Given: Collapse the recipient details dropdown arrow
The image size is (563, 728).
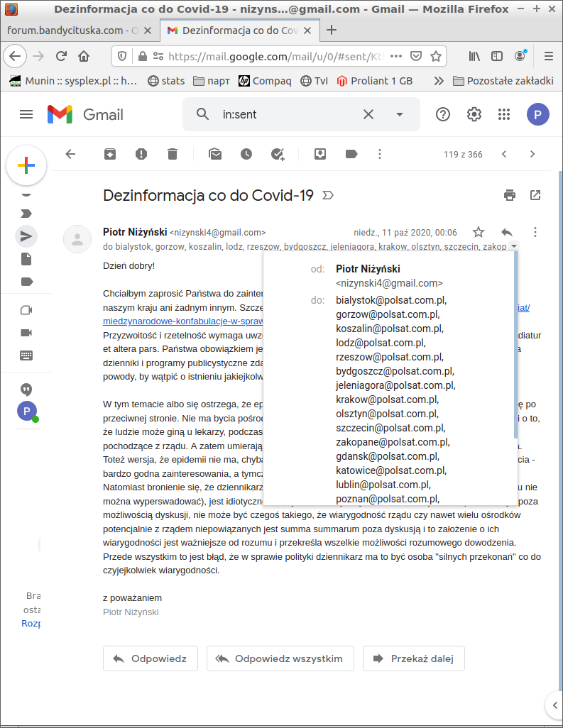Looking at the screenshot, I should [514, 246].
